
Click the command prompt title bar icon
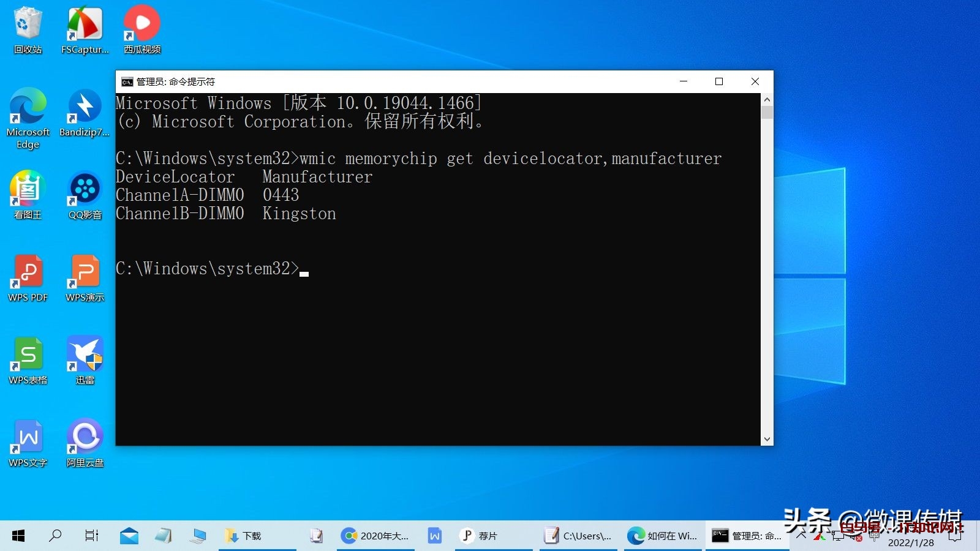click(127, 81)
